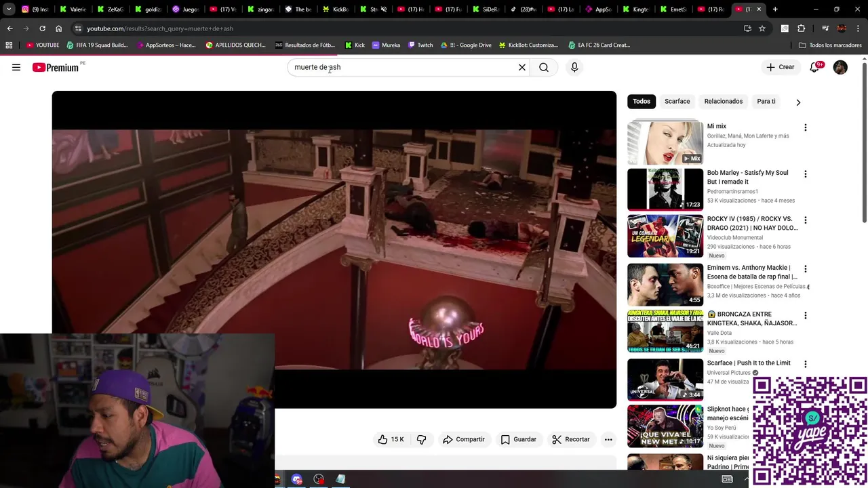Select the Scarface filter chip
868x488 pixels.
click(x=677, y=101)
